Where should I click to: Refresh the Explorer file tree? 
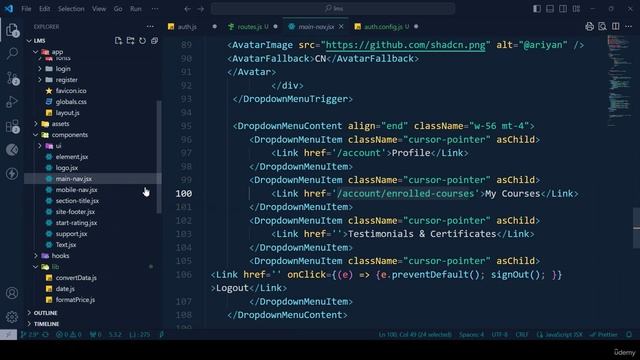[x=142, y=40]
